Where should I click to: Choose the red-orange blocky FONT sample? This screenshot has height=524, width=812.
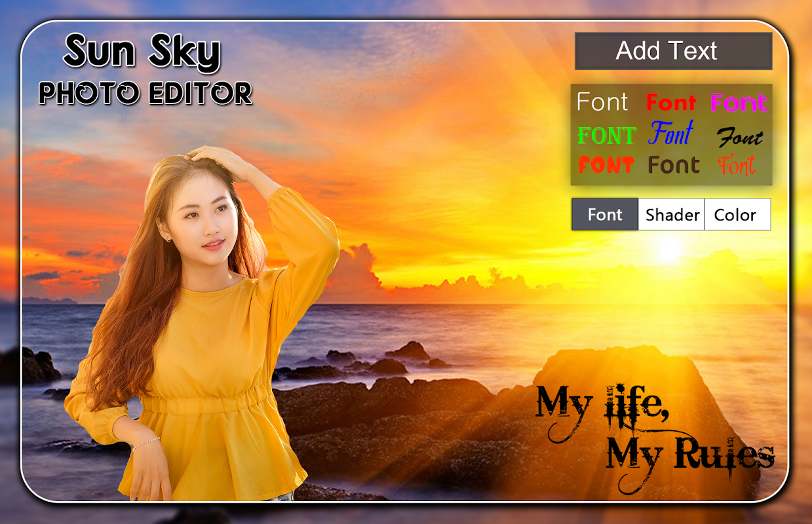[606, 164]
